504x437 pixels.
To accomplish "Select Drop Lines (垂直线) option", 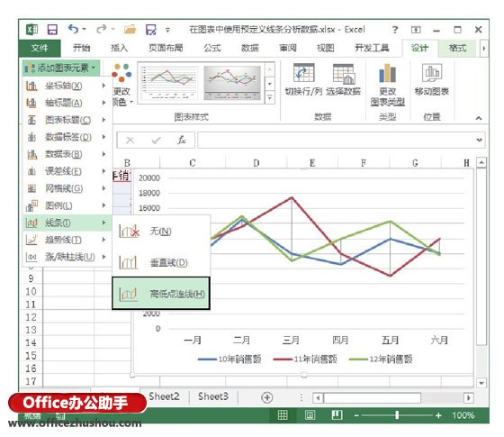I will click(161, 262).
